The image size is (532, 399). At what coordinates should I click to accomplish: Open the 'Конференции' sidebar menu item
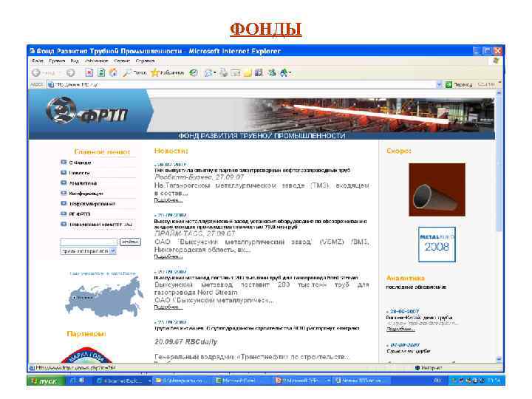tap(86, 194)
